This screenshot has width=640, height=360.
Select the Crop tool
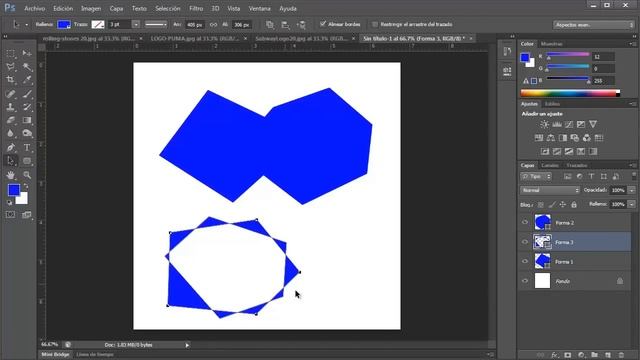coord(11,80)
